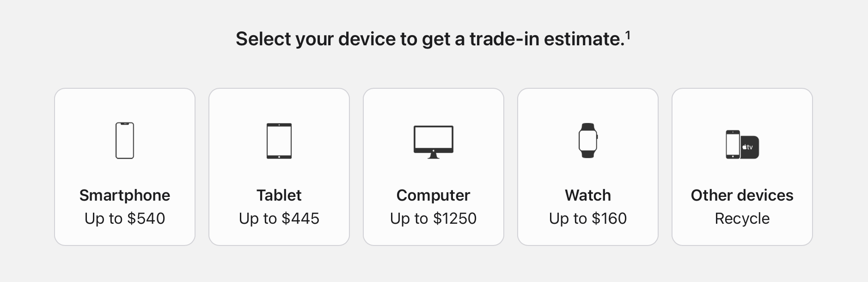Select the Computer trade-in card
Image resolution: width=868 pixels, height=282 pixels.
click(434, 167)
